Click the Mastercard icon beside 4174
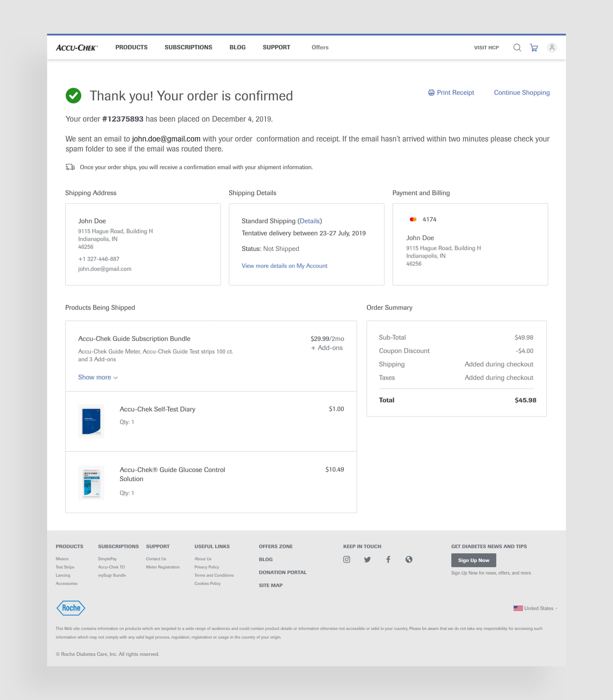This screenshot has width=613, height=700. coord(413,219)
